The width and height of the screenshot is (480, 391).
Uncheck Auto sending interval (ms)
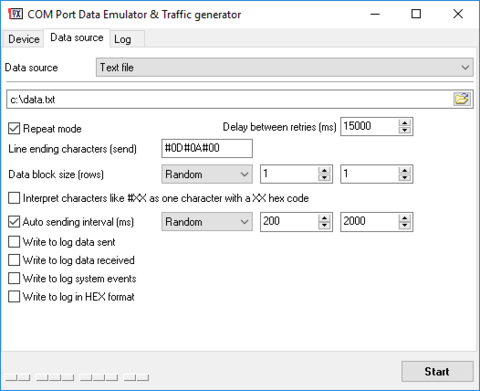click(14, 222)
